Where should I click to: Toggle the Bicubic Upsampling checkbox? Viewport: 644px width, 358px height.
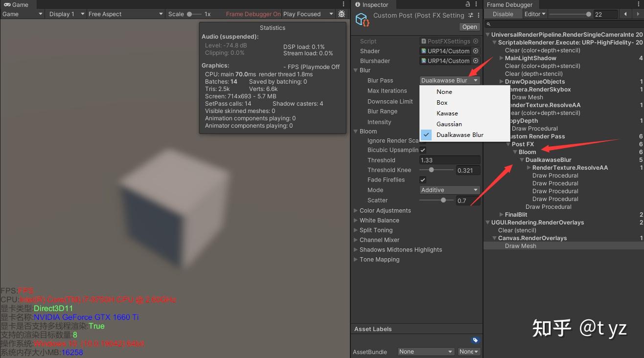click(x=423, y=150)
